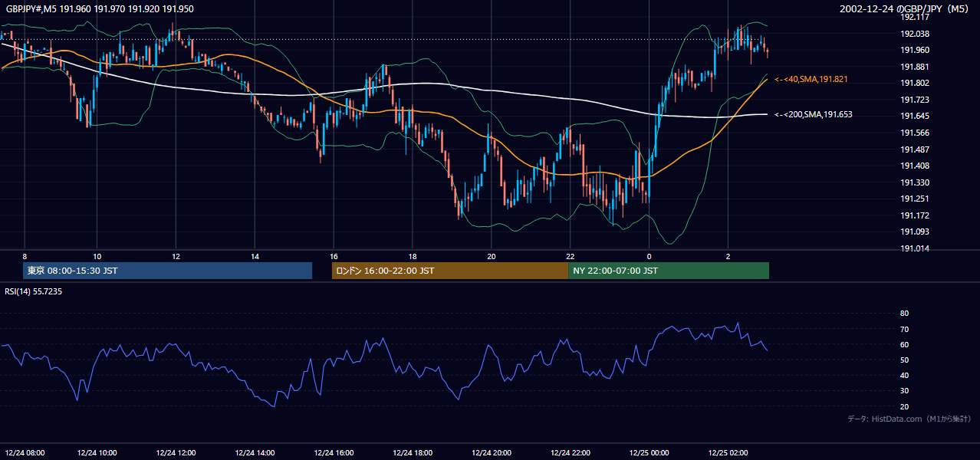980x460 pixels.
Task: Click hour label 22 on the time axis
Action: [x=571, y=256]
